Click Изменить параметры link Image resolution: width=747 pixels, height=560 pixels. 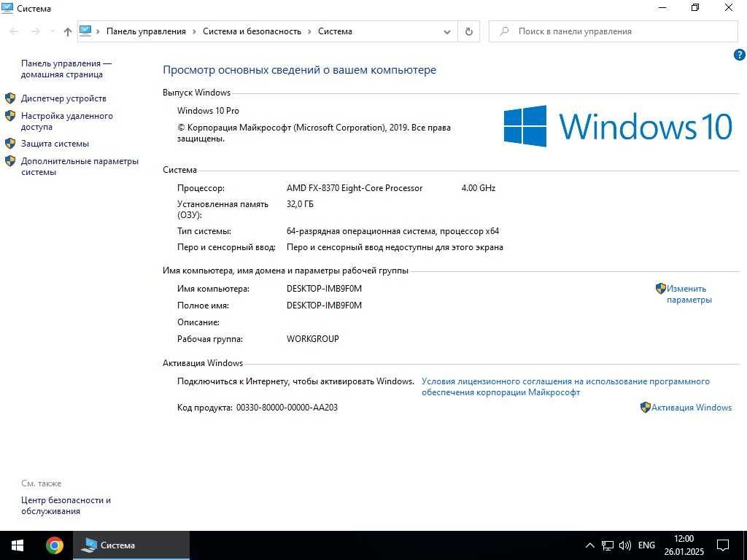click(689, 295)
